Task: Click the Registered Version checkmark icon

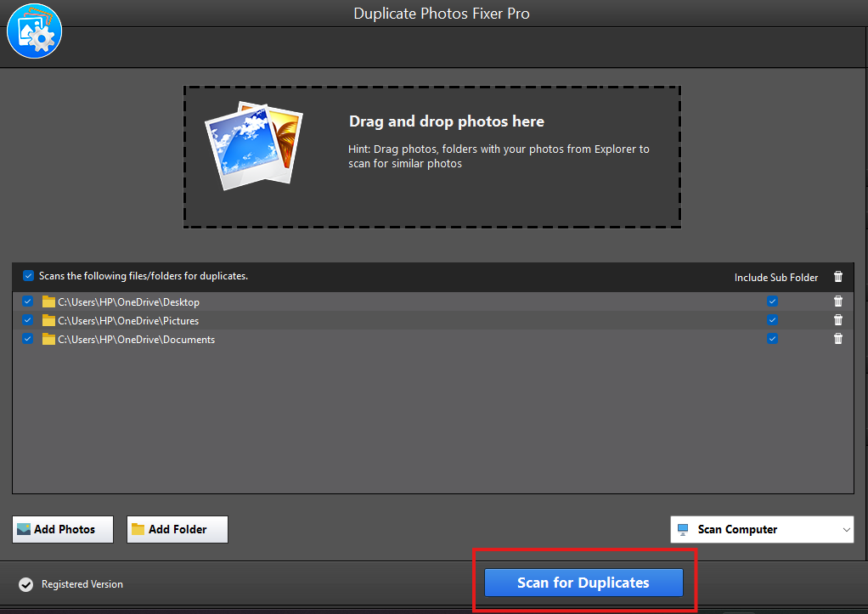Action: click(x=26, y=584)
